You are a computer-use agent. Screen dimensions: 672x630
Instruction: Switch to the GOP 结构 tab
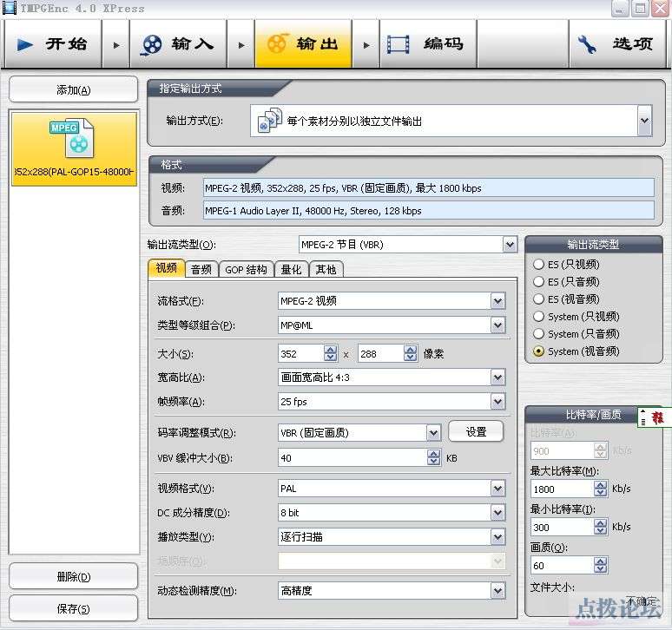[x=246, y=269]
